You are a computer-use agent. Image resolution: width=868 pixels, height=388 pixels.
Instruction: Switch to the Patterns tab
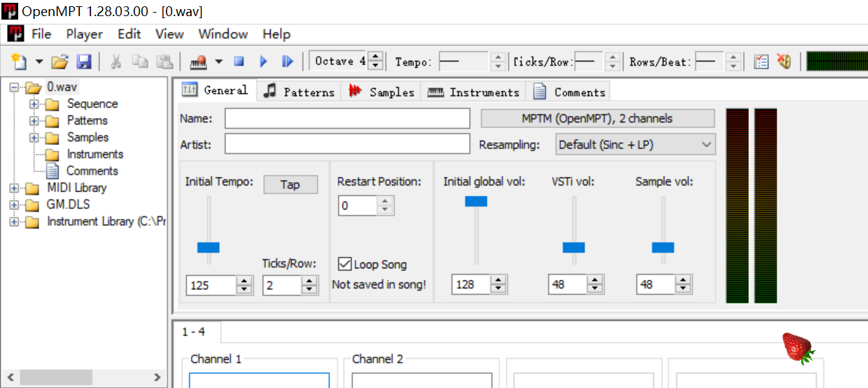click(x=299, y=92)
